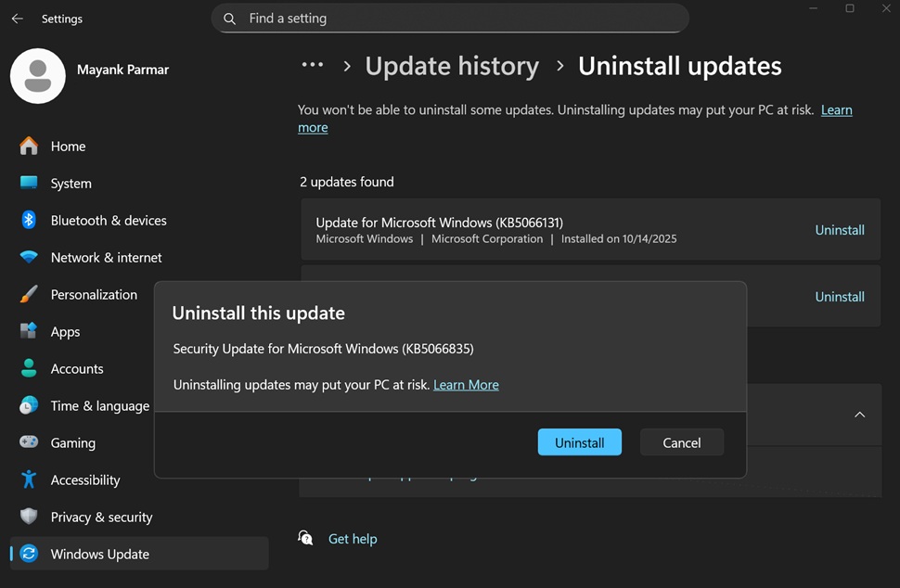900x588 pixels.
Task: Uninstall update KB5066131
Action: pos(839,230)
